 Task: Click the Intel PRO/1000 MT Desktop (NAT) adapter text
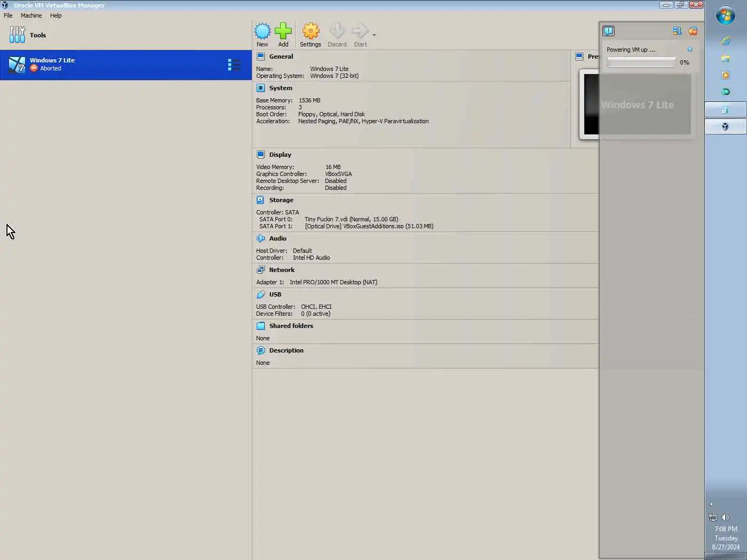(333, 282)
